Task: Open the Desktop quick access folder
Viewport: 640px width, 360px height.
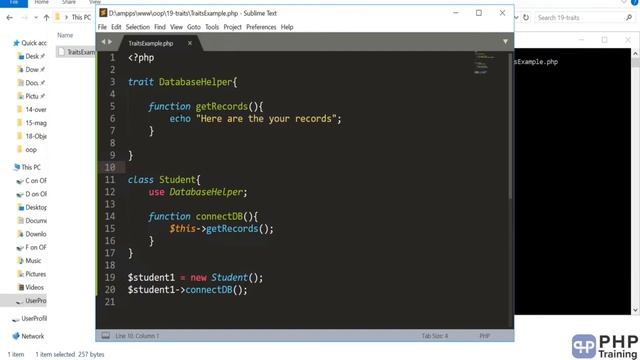Action: pyautogui.click(x=31, y=56)
